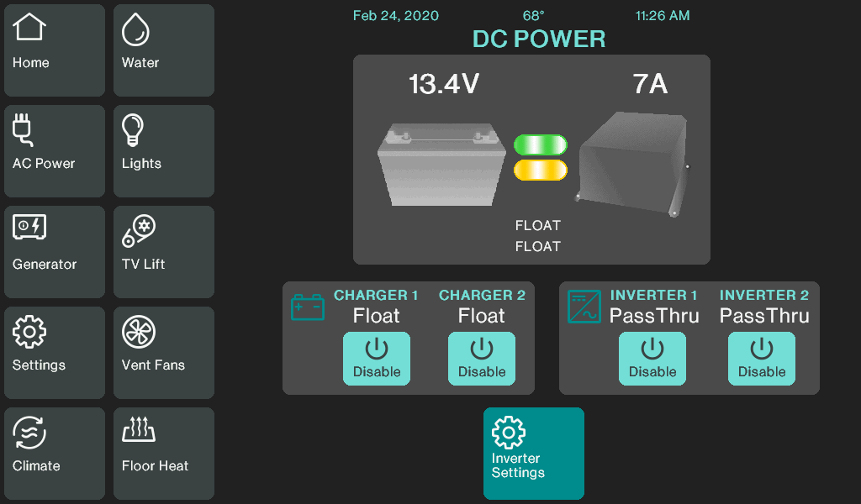Click the Float status under Charger 1
This screenshot has height=504, width=861.
[x=376, y=316]
